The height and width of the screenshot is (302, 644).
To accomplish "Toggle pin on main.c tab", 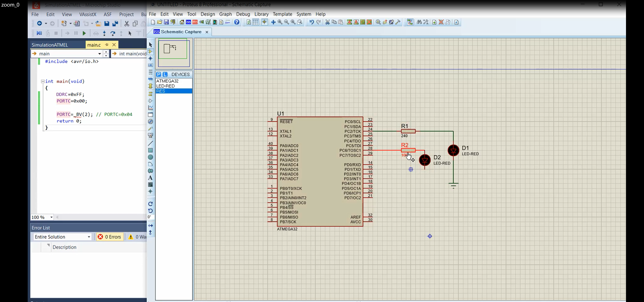I will click(107, 45).
